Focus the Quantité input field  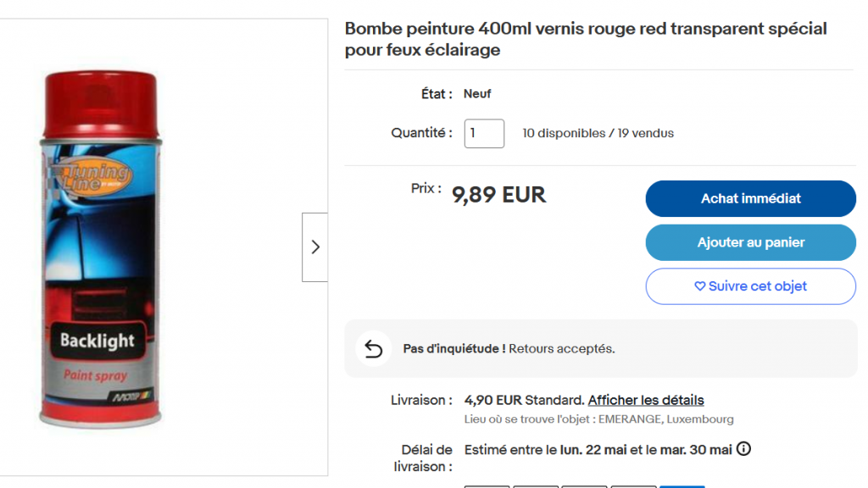coord(484,133)
